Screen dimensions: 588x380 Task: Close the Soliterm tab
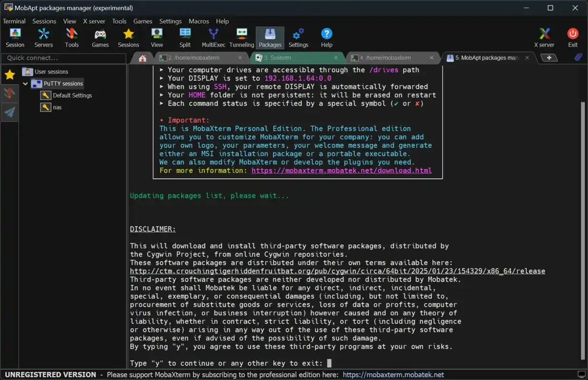pyautogui.click(x=336, y=58)
